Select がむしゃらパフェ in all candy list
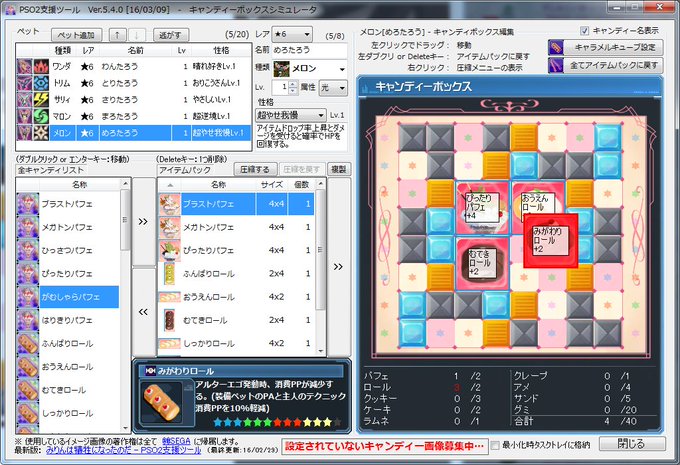The width and height of the screenshot is (680, 465). [67, 297]
